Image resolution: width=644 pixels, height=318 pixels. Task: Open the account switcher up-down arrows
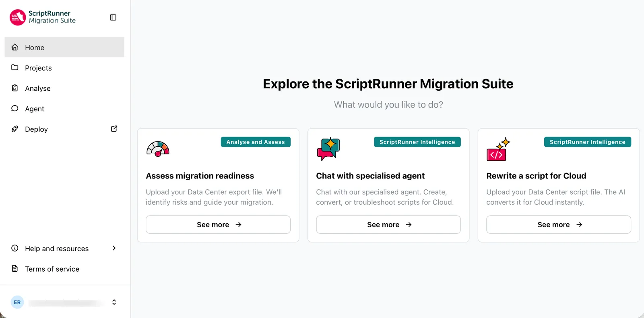114,302
